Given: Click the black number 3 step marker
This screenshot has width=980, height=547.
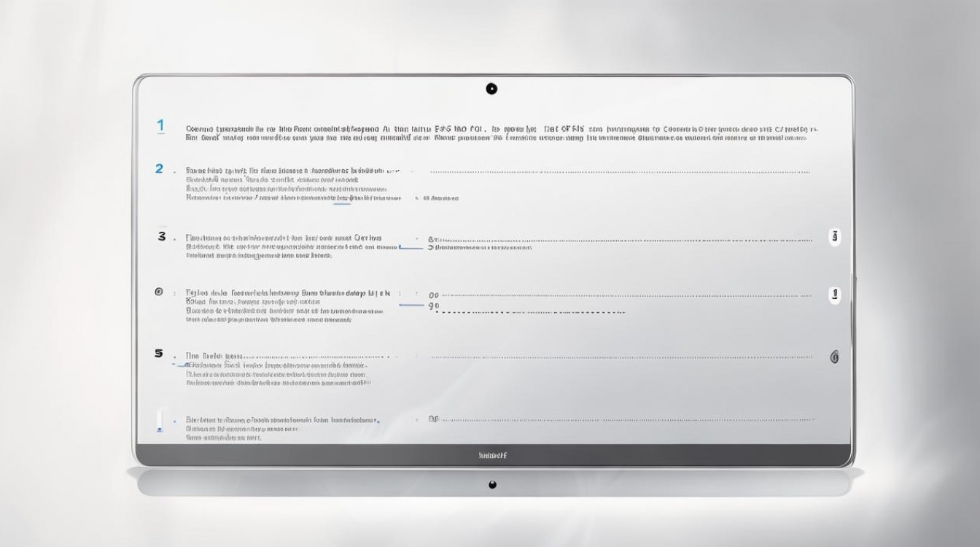Looking at the screenshot, I should tap(161, 237).
